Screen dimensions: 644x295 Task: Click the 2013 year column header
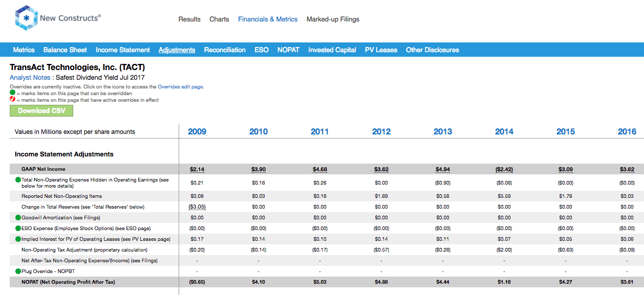click(443, 132)
